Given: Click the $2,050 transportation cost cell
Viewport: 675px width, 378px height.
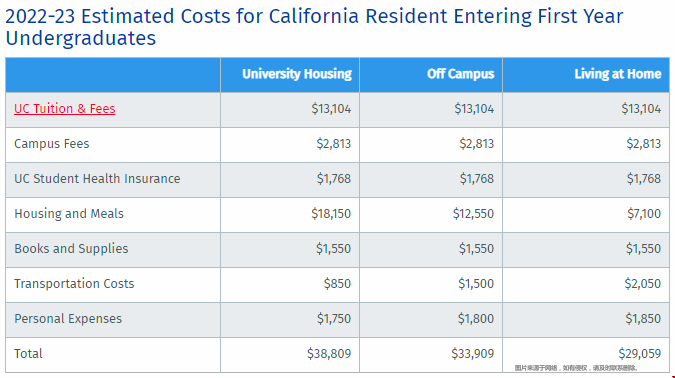Looking at the screenshot, I should tap(642, 284).
